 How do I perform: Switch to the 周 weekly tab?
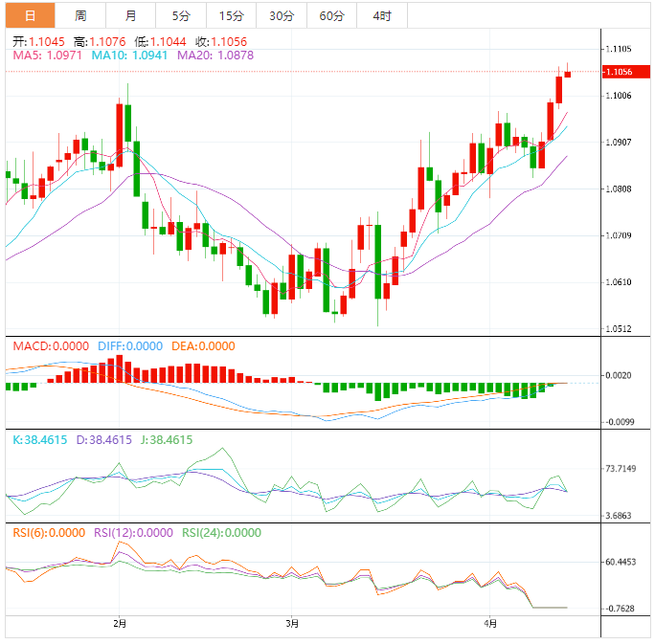80,15
